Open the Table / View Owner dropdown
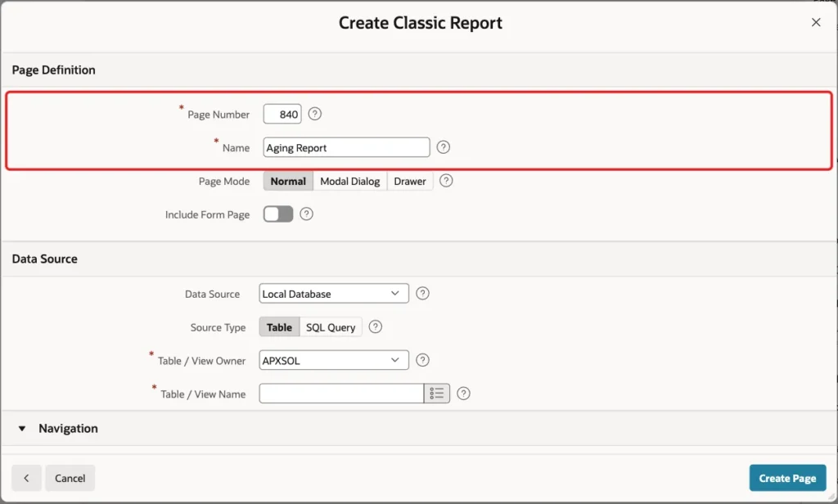This screenshot has width=838, height=504. pyautogui.click(x=334, y=360)
